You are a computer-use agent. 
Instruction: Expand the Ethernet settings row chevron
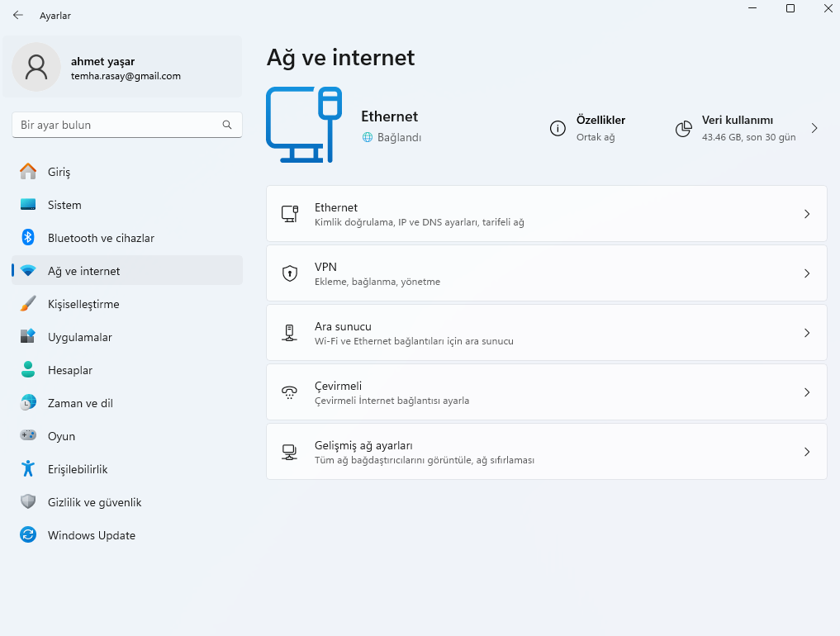pyautogui.click(x=807, y=214)
